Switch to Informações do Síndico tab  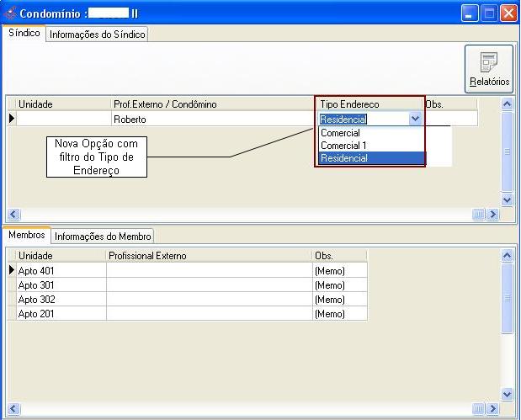pos(98,35)
